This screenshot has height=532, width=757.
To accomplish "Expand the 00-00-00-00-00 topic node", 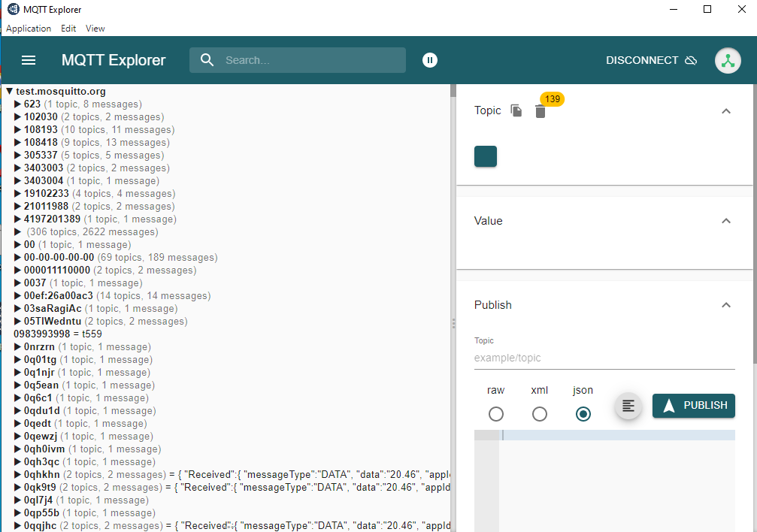I will [17, 257].
